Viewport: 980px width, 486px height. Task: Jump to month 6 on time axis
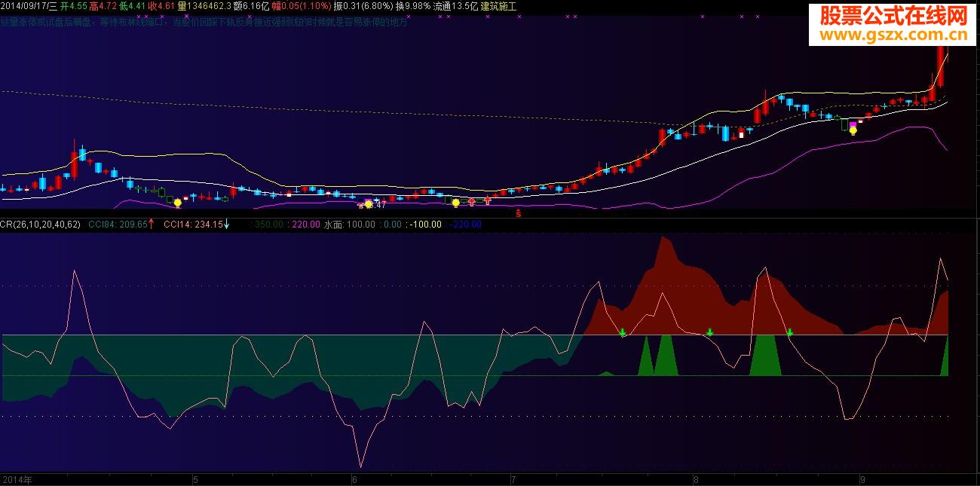pos(354,479)
